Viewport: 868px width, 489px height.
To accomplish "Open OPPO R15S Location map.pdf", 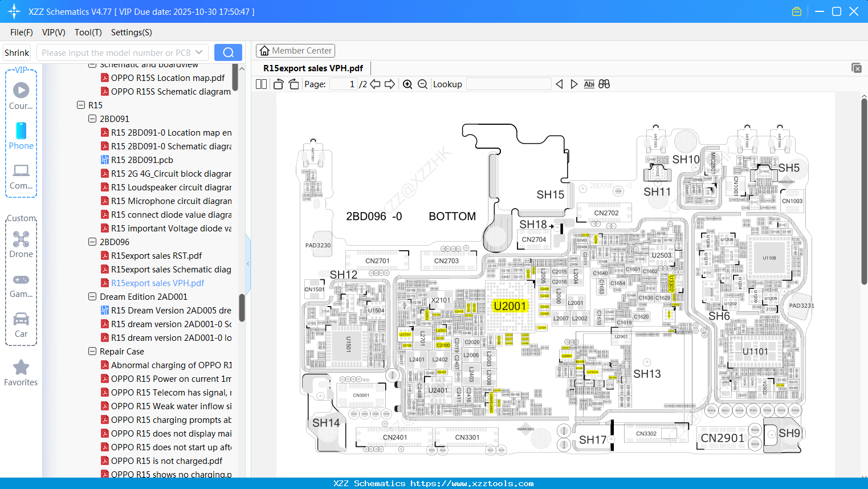I will point(162,78).
